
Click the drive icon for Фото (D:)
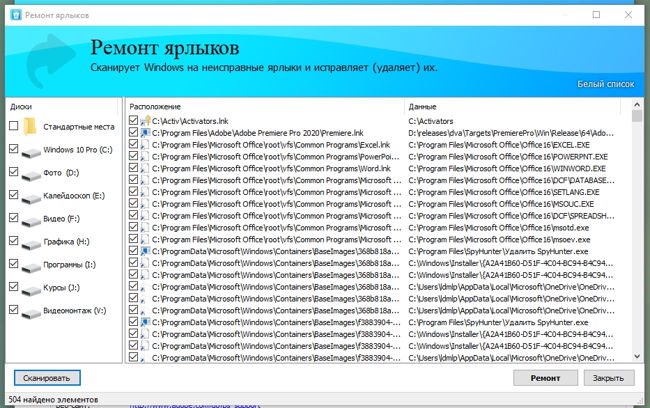click(x=31, y=176)
